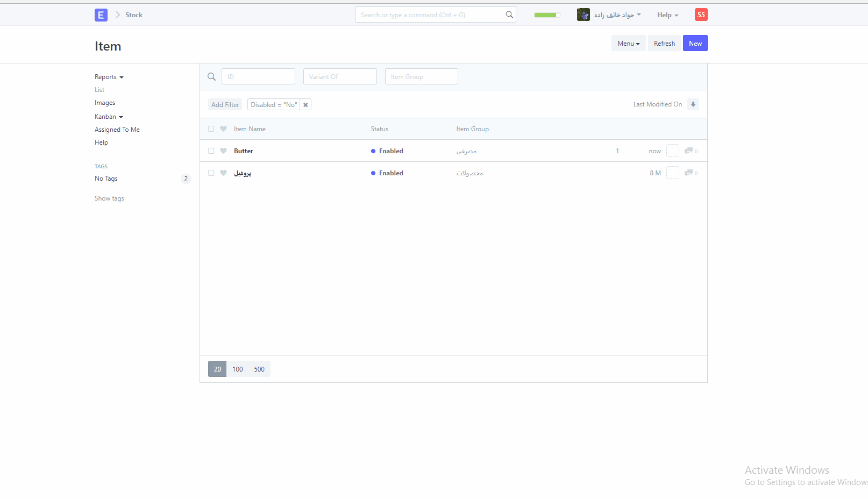Open the ERPNext home logo icon

tap(101, 15)
